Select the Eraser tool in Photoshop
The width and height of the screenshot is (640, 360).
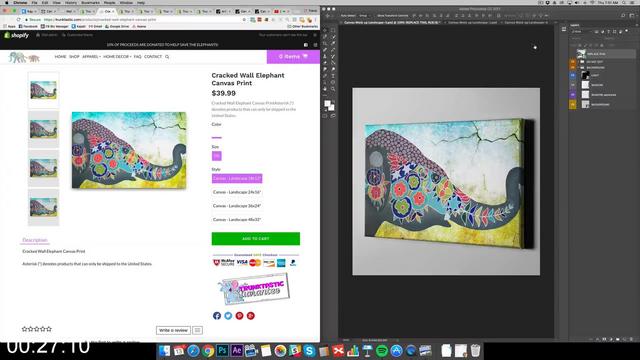(325, 63)
